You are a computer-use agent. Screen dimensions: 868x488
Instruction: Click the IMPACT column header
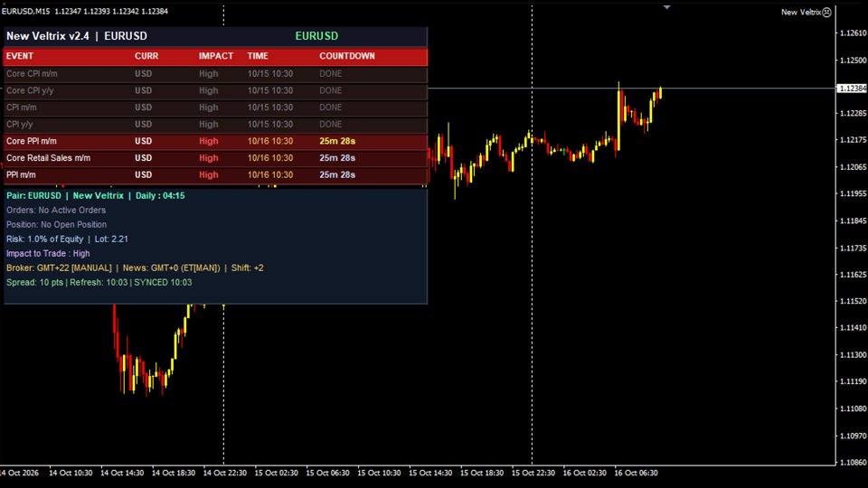(x=216, y=56)
